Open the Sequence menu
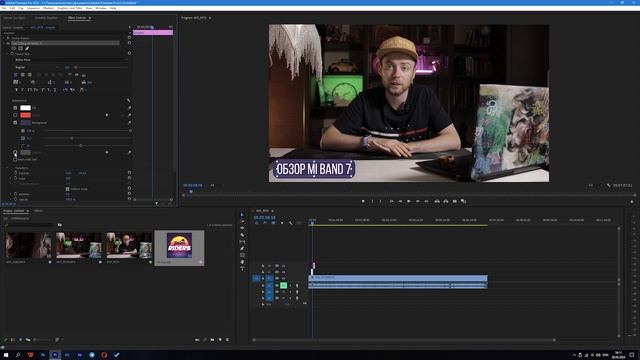 coord(33,8)
